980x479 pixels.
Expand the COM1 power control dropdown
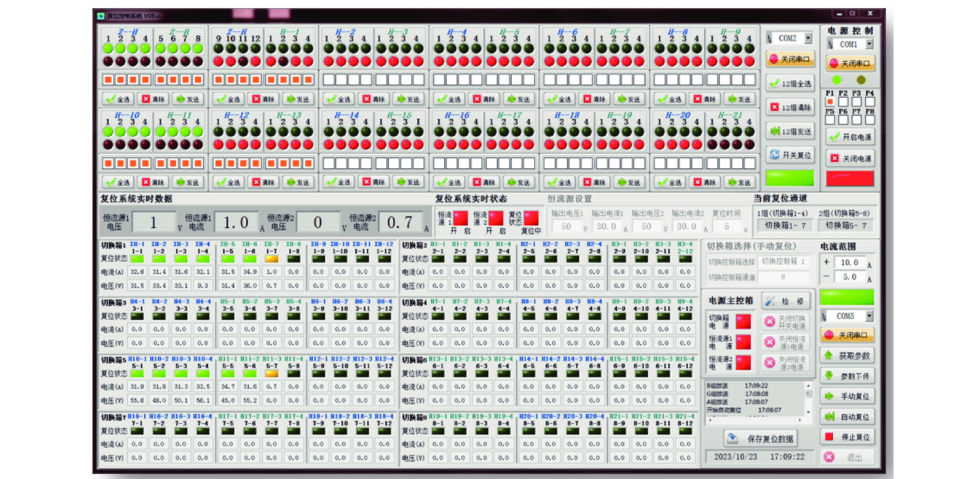click(x=869, y=44)
